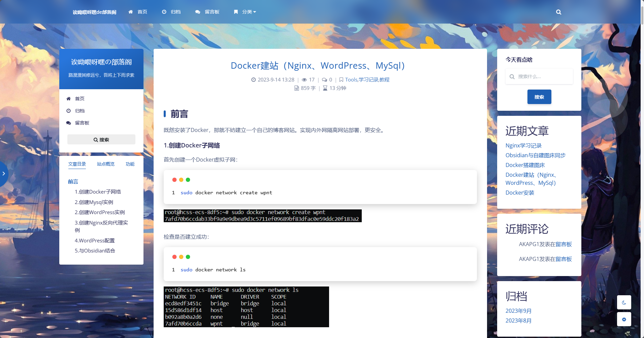Open recent post Obsidian与自建图床同步
The width and height of the screenshot is (644, 338).
(536, 156)
